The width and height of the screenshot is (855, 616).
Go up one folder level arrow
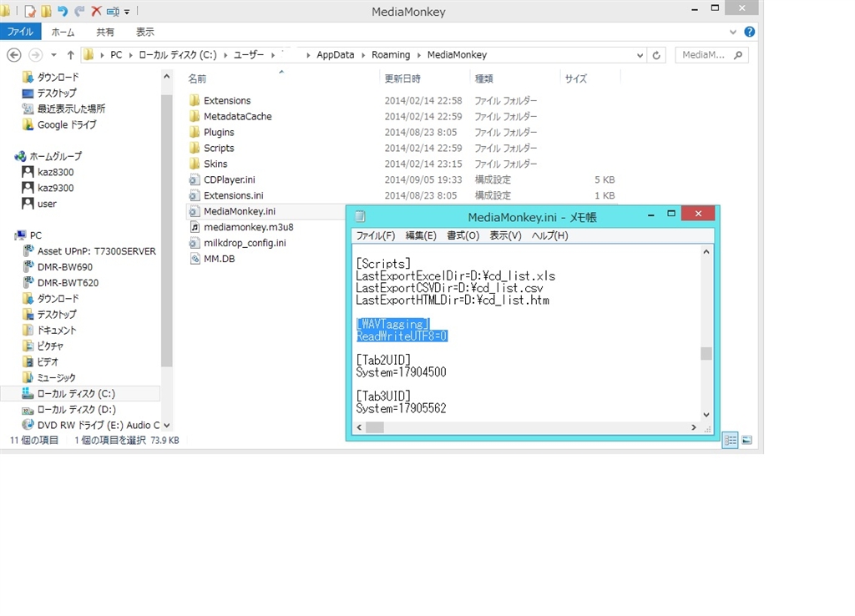click(x=70, y=55)
